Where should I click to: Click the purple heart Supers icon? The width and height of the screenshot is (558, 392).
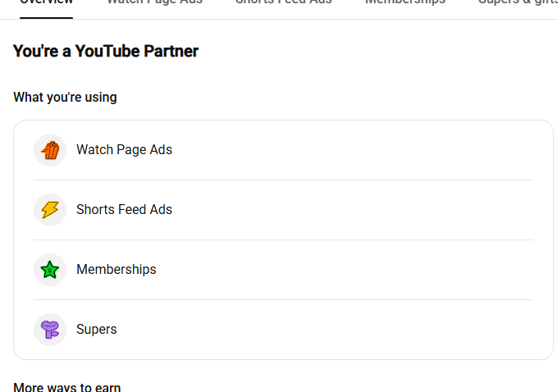pos(50,330)
